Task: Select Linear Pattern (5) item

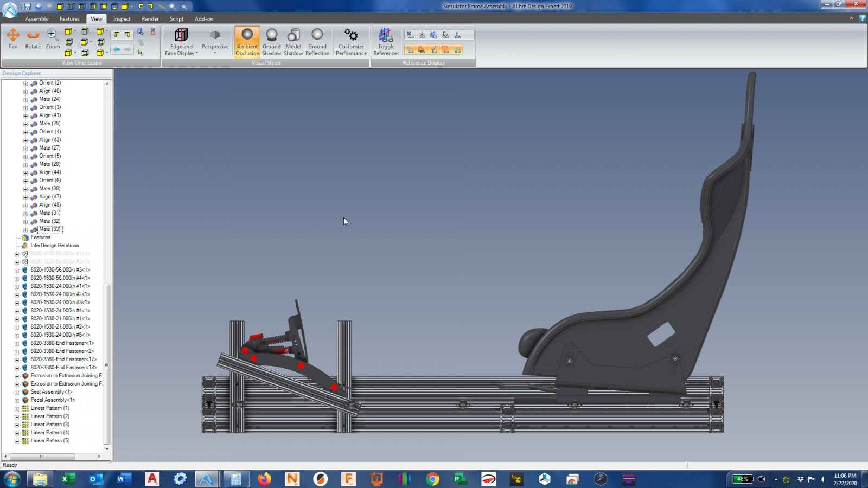Action: click(x=50, y=441)
